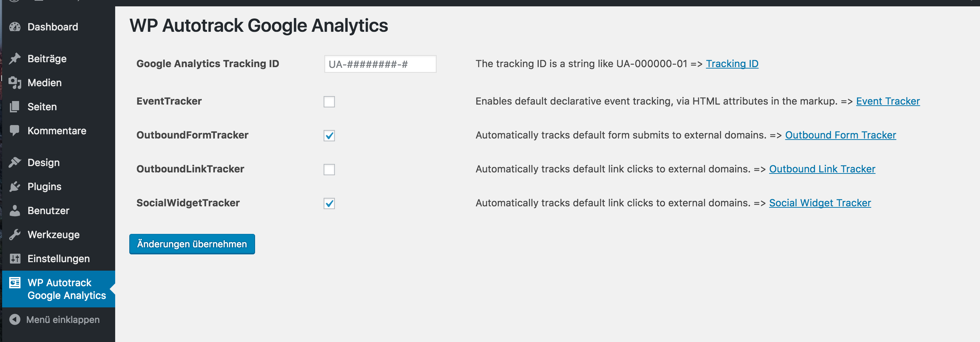Click the Dashboard gauge icon
This screenshot has width=980, height=342.
point(15,27)
